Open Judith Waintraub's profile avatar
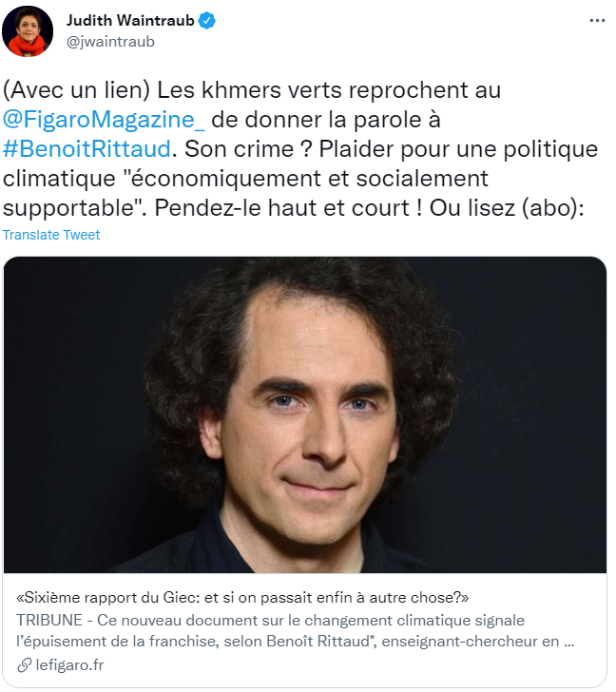This screenshot has width=616, height=692. pos(28,31)
